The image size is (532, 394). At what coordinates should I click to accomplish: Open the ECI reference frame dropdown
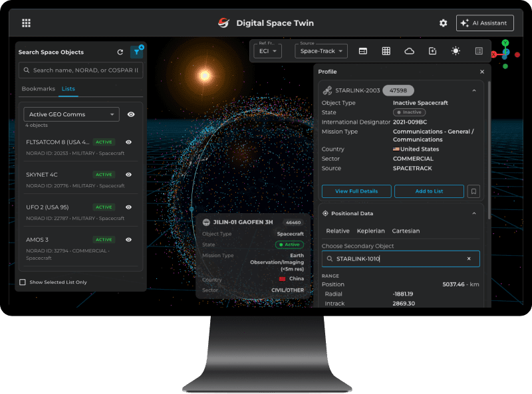click(268, 51)
